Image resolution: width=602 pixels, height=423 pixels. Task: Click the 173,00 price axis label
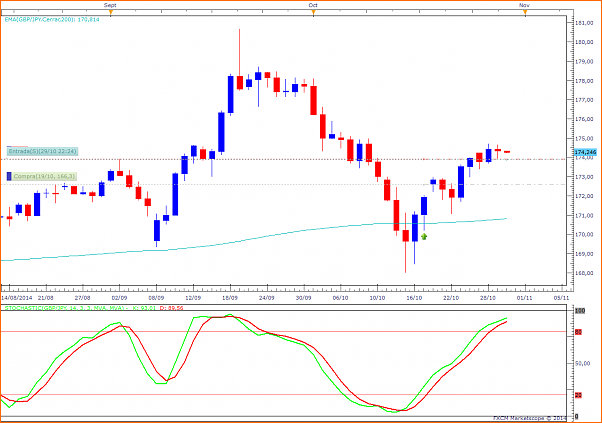coord(584,177)
